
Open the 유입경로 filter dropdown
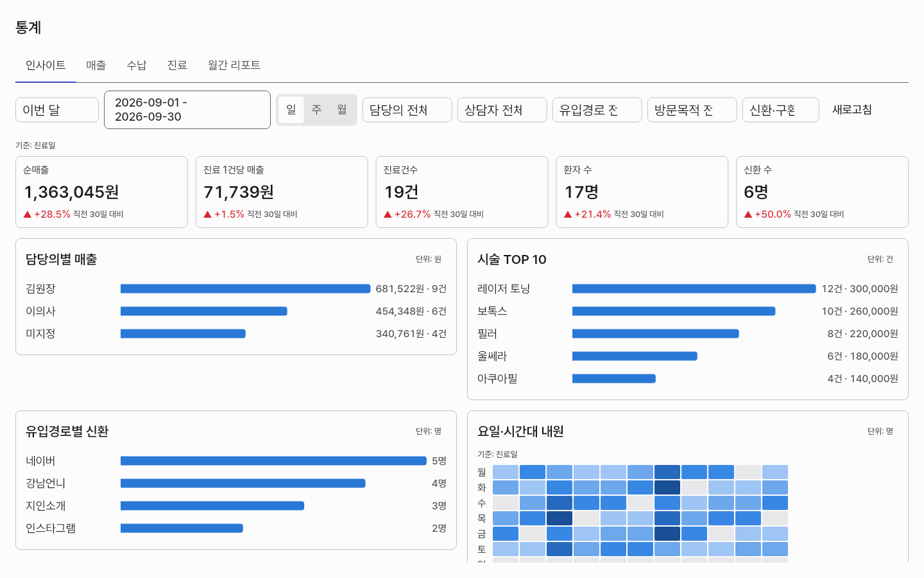coord(597,110)
